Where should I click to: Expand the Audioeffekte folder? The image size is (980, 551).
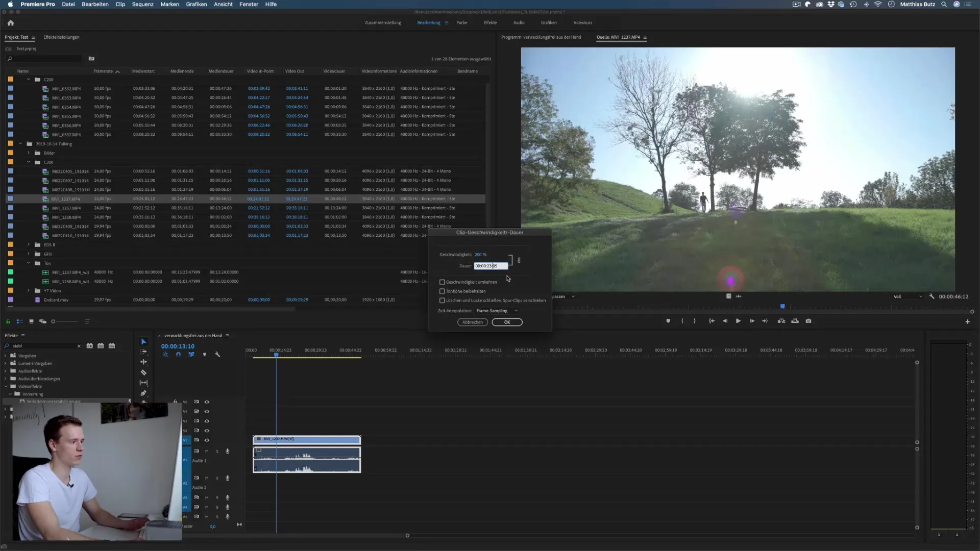tap(6, 371)
